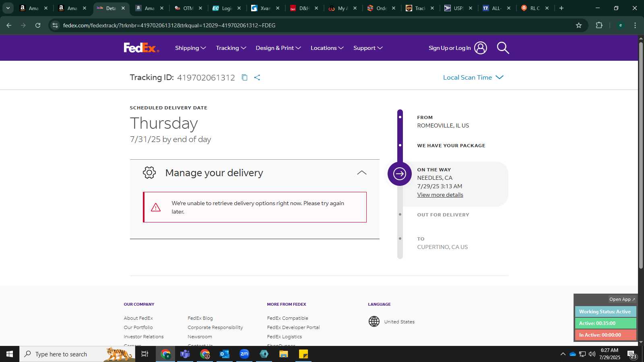Click the user profile avatar icon
This screenshot has width=644, height=362.
tap(480, 48)
